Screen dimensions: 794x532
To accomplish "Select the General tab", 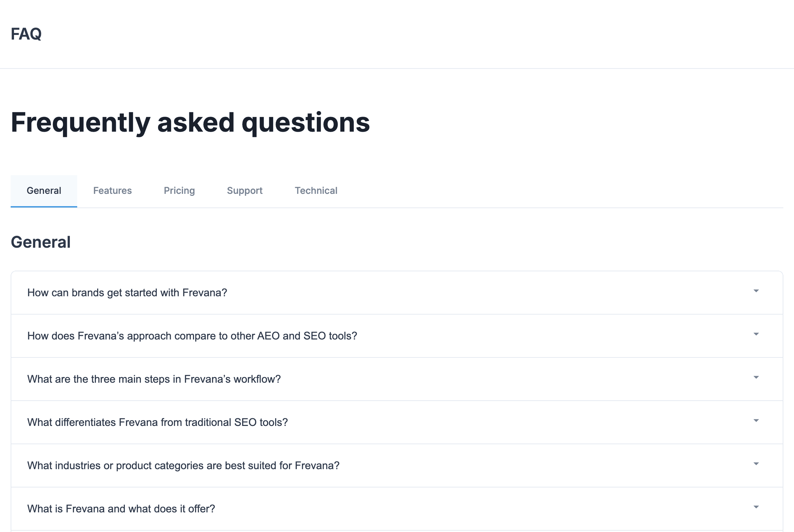I will [44, 190].
